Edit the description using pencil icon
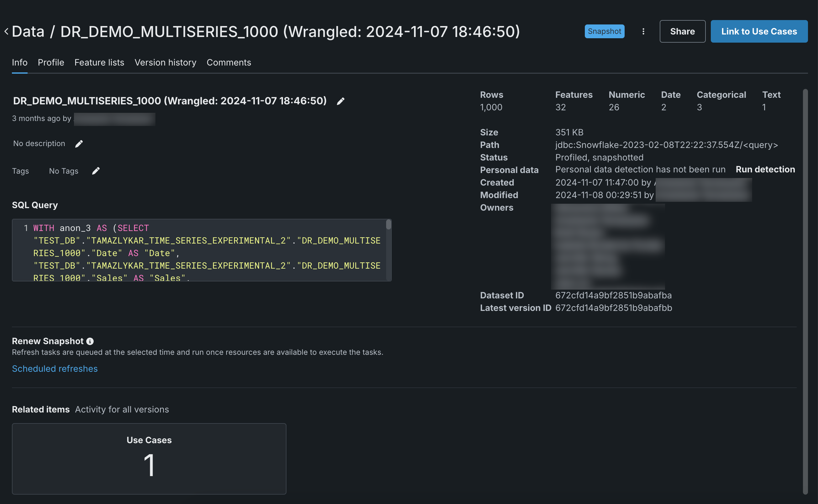This screenshot has height=504, width=818. coord(79,144)
